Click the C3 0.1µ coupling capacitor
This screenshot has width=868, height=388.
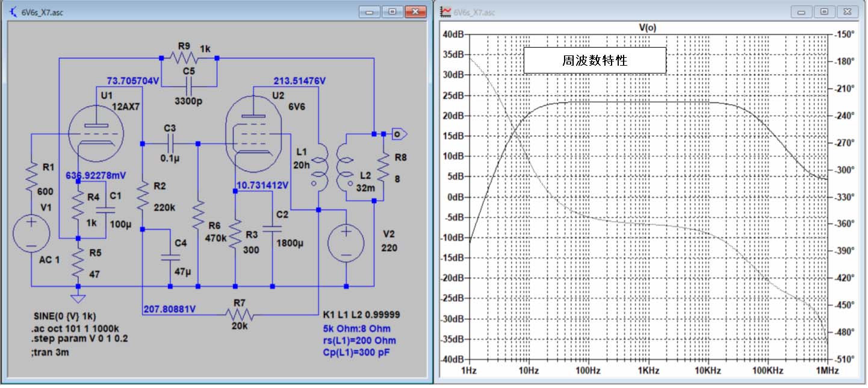click(x=170, y=143)
